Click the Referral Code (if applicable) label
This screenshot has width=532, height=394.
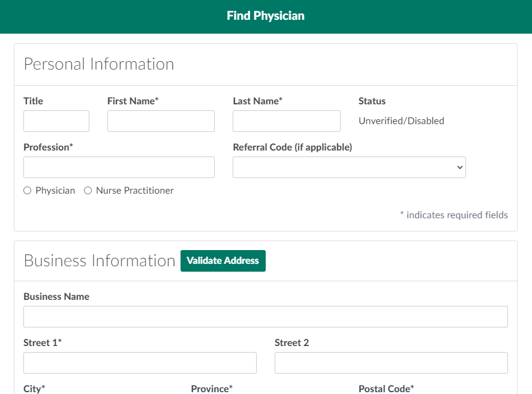pos(292,148)
